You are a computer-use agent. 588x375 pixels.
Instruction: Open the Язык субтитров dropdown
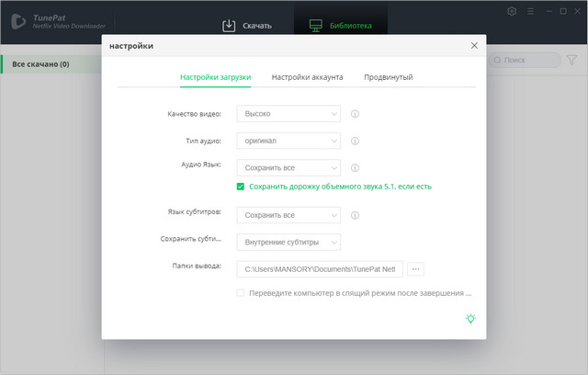(x=288, y=215)
